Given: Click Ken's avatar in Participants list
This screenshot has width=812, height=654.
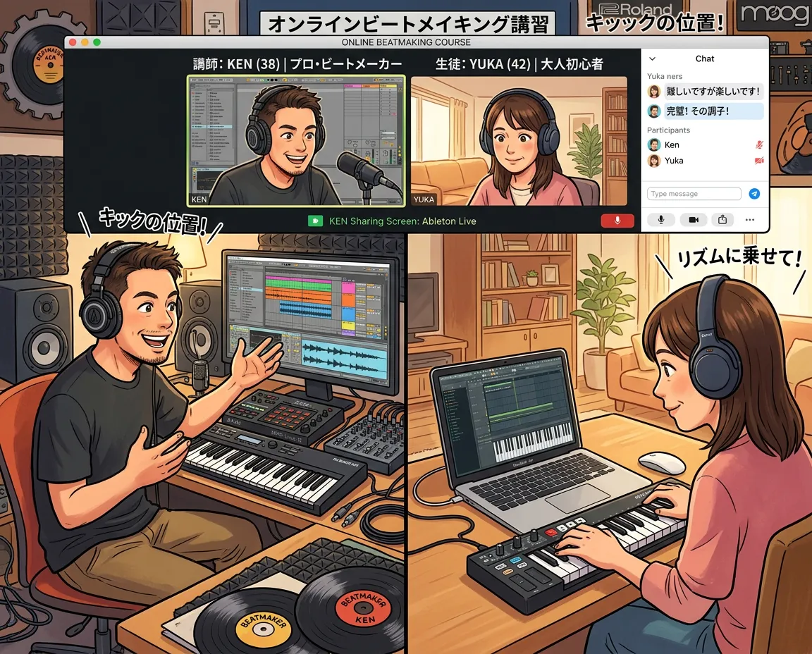Looking at the screenshot, I should tap(654, 144).
